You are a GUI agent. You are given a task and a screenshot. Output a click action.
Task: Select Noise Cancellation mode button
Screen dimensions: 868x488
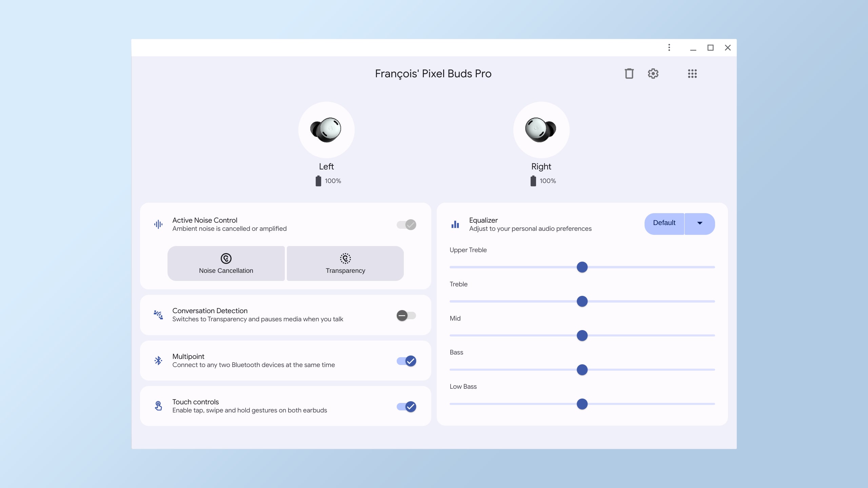coord(226,263)
